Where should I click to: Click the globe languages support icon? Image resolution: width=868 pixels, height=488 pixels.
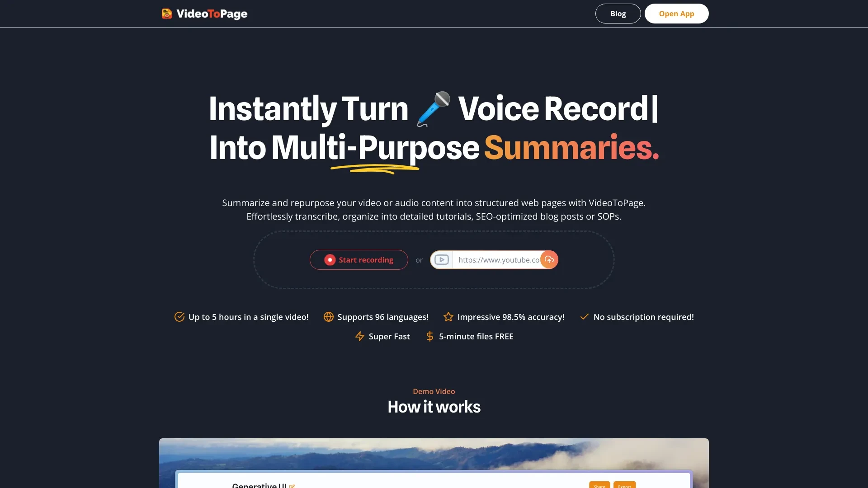[328, 316]
